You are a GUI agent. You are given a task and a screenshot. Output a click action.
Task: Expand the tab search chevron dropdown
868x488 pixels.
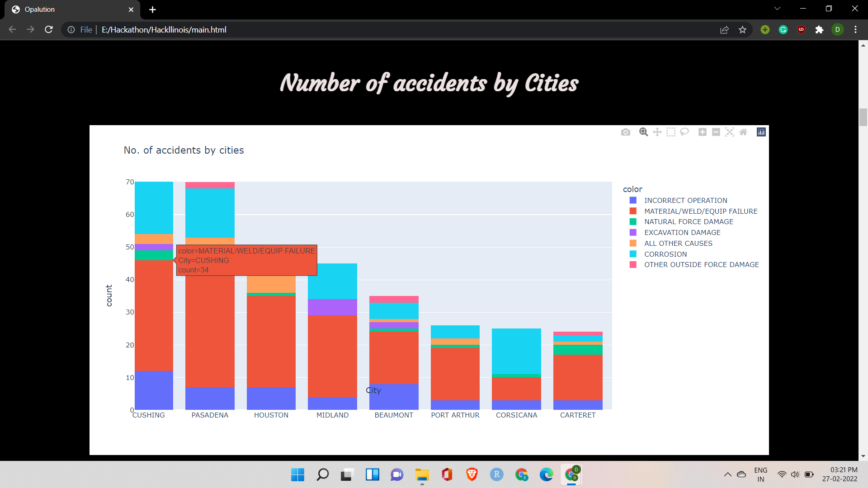point(777,9)
